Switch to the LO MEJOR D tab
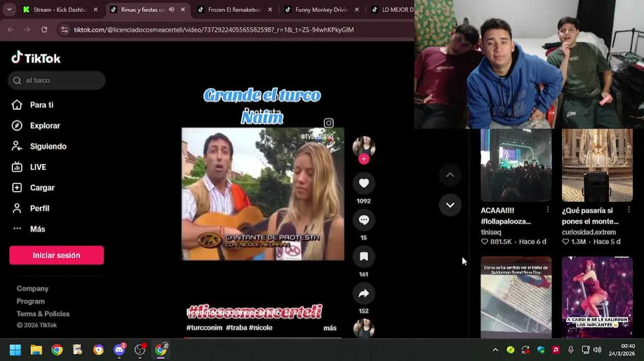 [392, 10]
